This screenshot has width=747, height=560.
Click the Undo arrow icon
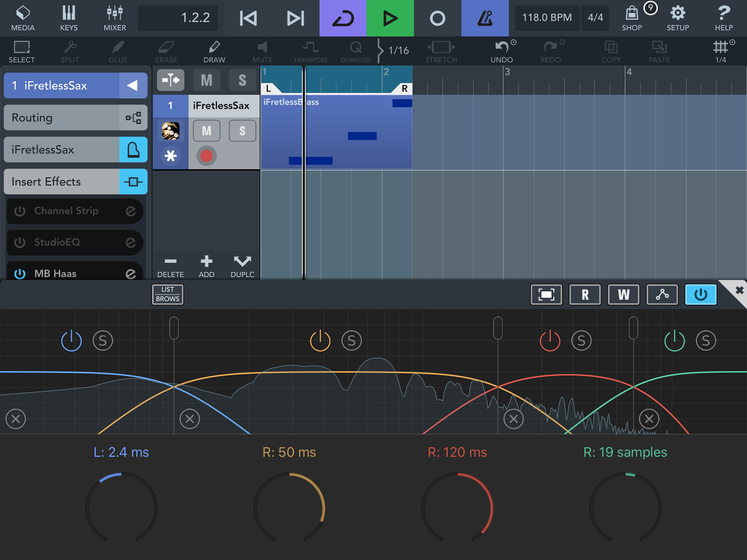pyautogui.click(x=501, y=47)
